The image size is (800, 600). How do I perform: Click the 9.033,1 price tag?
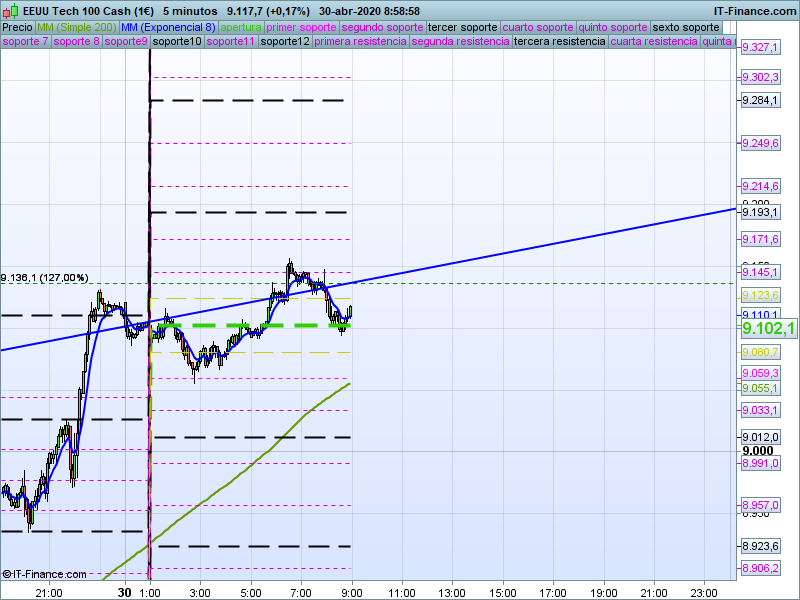[760, 410]
